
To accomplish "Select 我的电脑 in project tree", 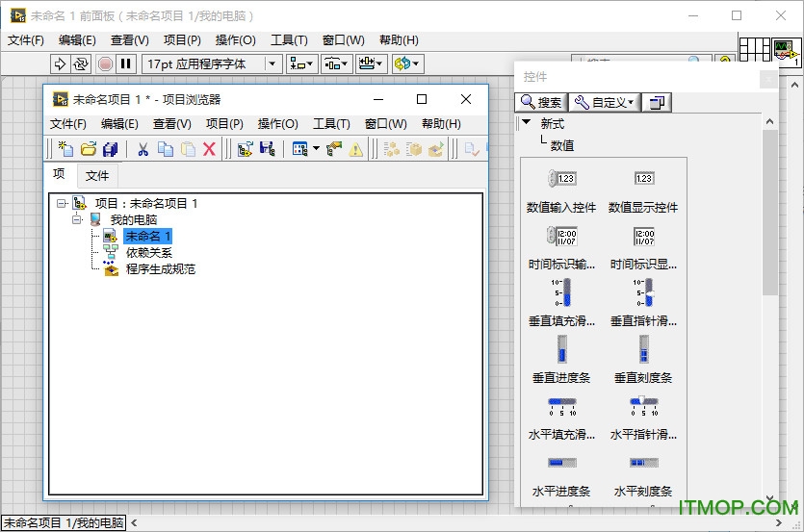I will [134, 220].
